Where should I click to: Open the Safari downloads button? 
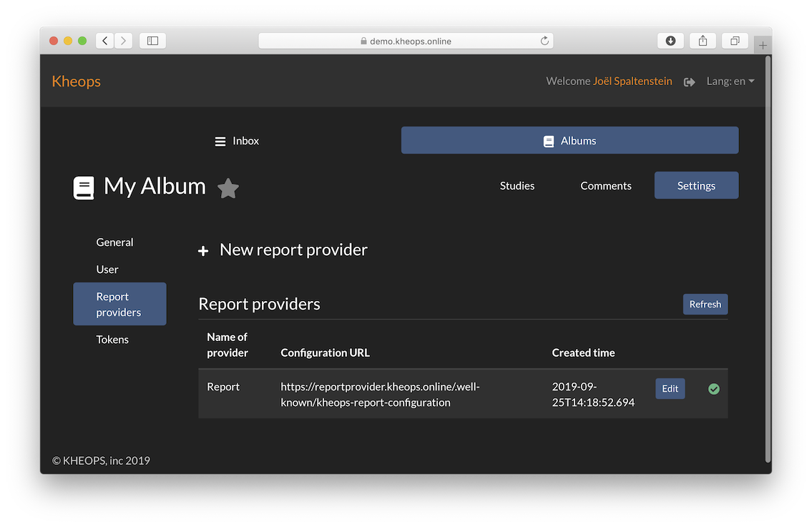pos(670,40)
